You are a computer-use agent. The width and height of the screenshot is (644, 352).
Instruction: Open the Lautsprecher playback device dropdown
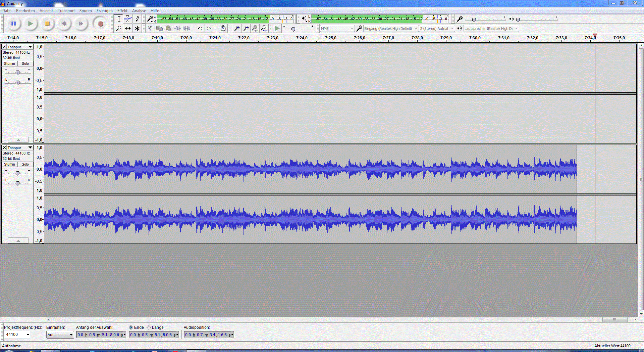(491, 29)
